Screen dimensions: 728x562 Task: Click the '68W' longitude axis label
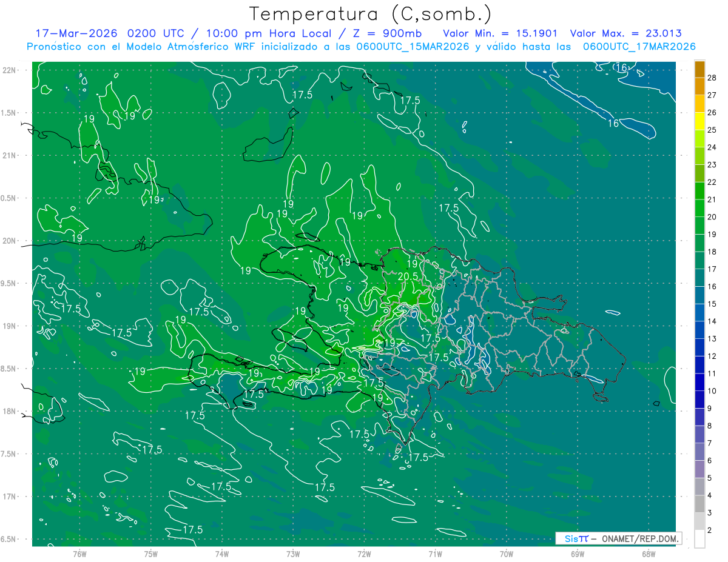pyautogui.click(x=649, y=554)
